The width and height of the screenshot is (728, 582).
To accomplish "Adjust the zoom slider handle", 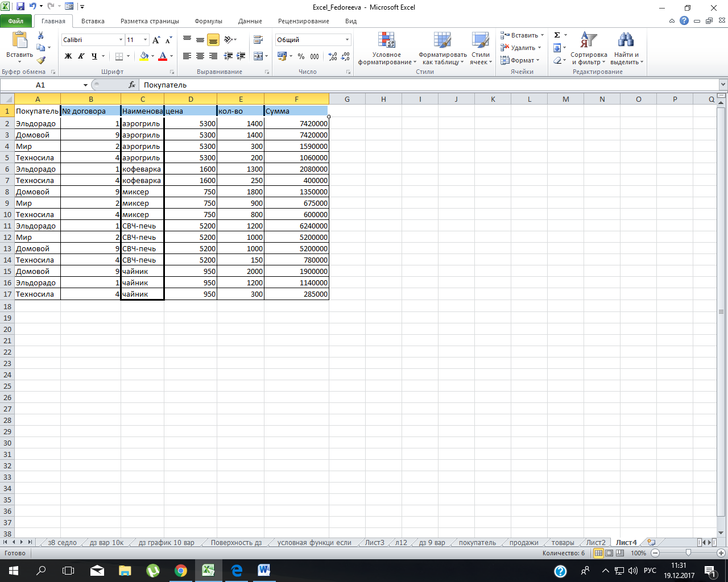I will click(x=688, y=553).
